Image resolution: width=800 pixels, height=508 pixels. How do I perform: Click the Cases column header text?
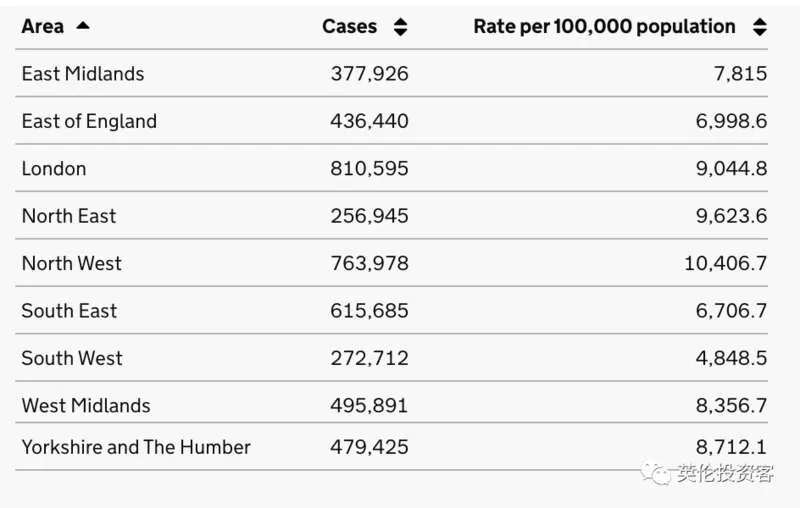[349, 27]
